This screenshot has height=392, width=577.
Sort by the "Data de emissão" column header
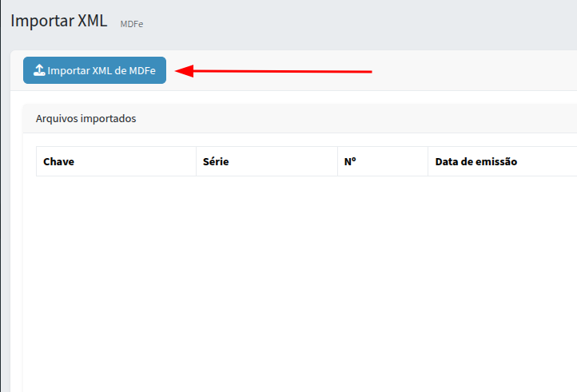(476, 161)
